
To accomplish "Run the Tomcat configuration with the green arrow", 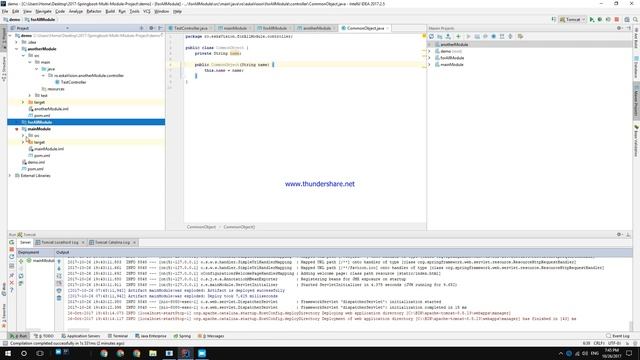I will [x=592, y=19].
